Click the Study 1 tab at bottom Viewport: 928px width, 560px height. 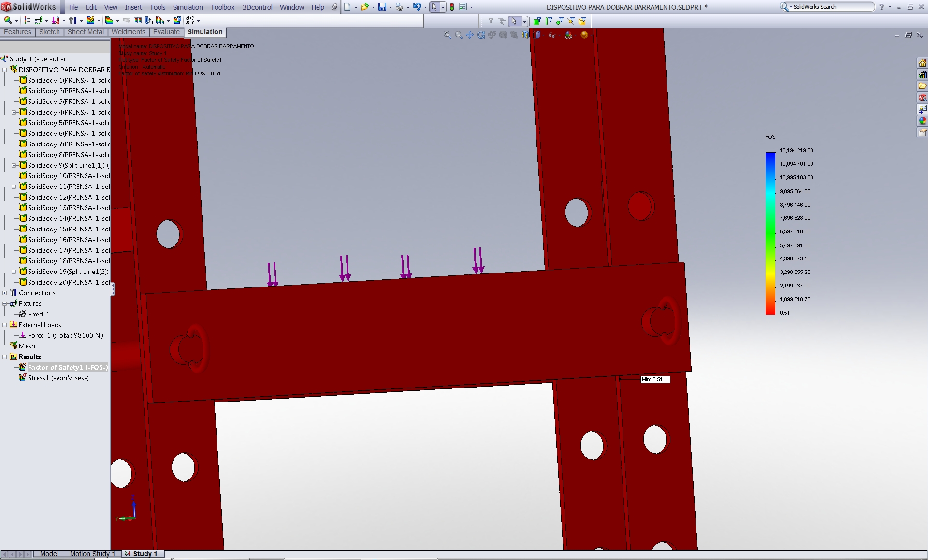pyautogui.click(x=143, y=553)
